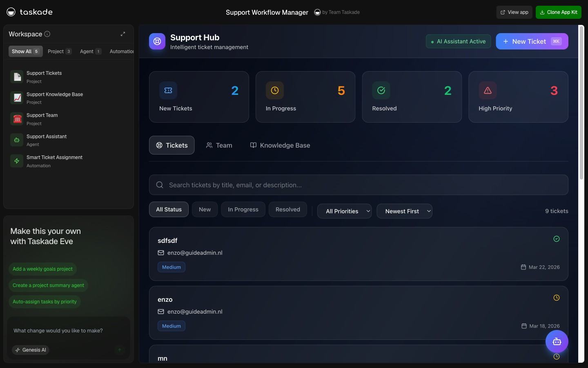Switch to the Tickets tab

pos(171,145)
